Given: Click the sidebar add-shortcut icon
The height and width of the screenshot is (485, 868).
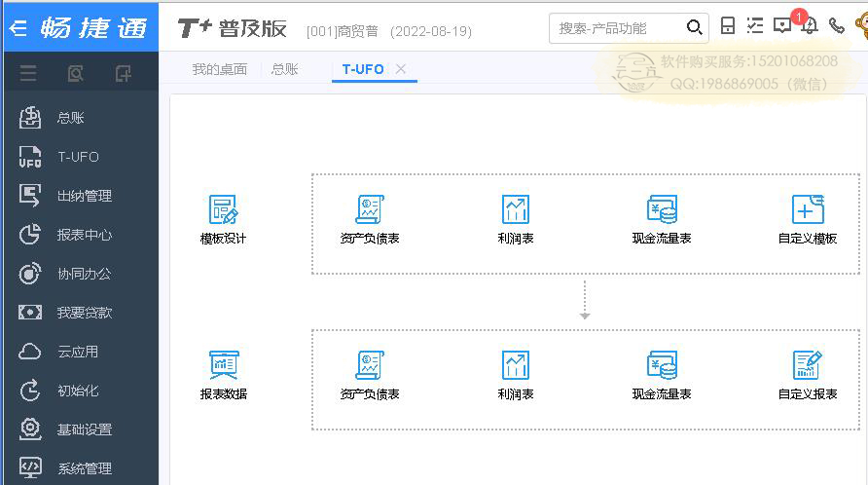Looking at the screenshot, I should click(123, 73).
